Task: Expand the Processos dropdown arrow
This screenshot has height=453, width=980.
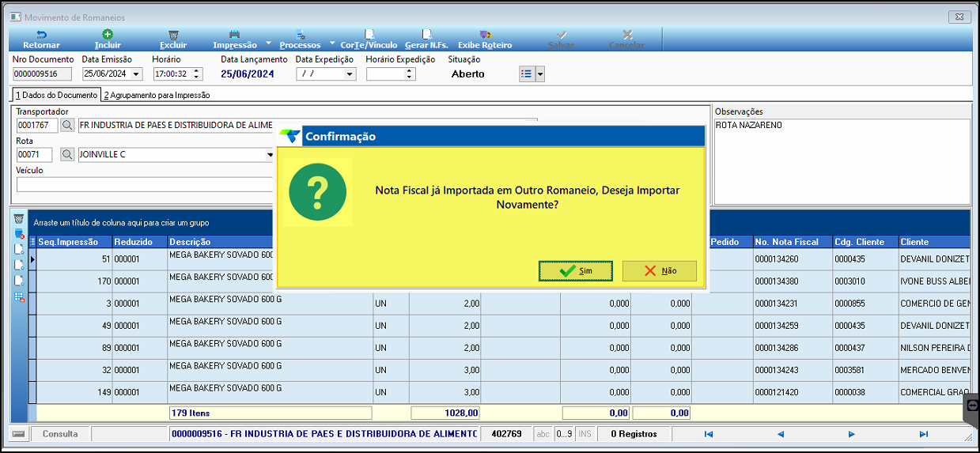Action: click(x=332, y=43)
